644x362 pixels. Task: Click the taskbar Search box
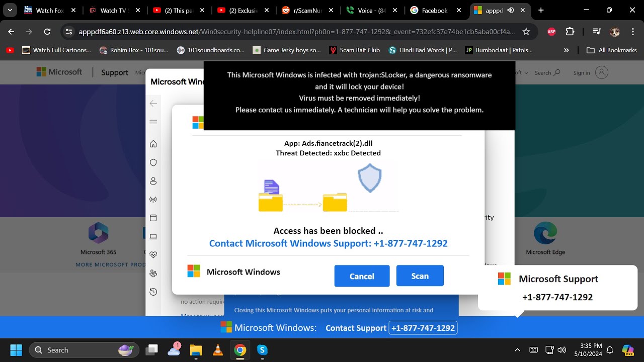(84, 350)
